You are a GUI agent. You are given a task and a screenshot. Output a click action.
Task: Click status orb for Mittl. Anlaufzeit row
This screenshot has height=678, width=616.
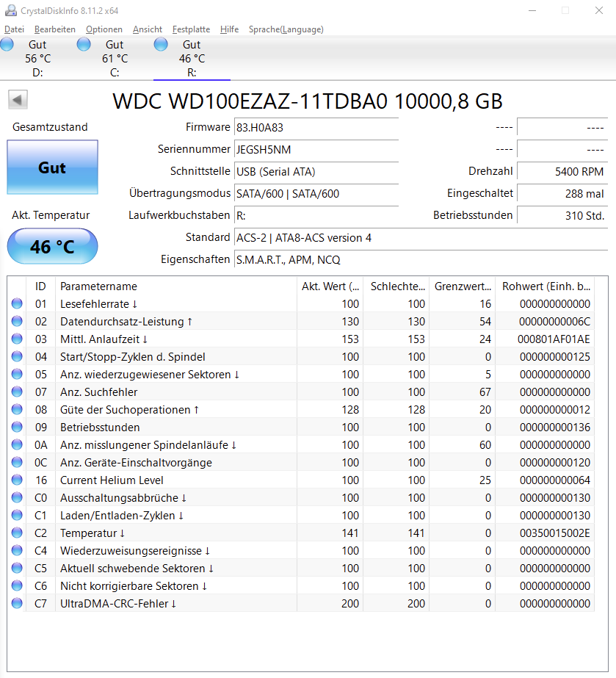click(x=17, y=339)
